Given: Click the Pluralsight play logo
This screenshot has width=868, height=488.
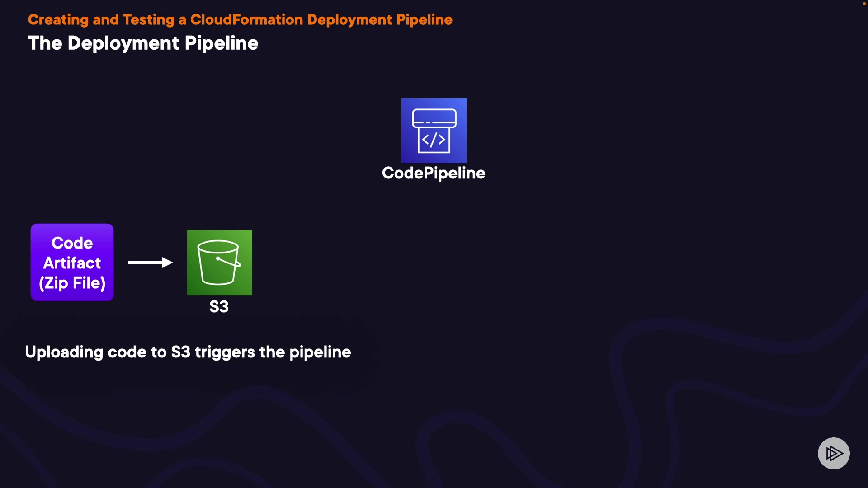Looking at the screenshot, I should [834, 453].
